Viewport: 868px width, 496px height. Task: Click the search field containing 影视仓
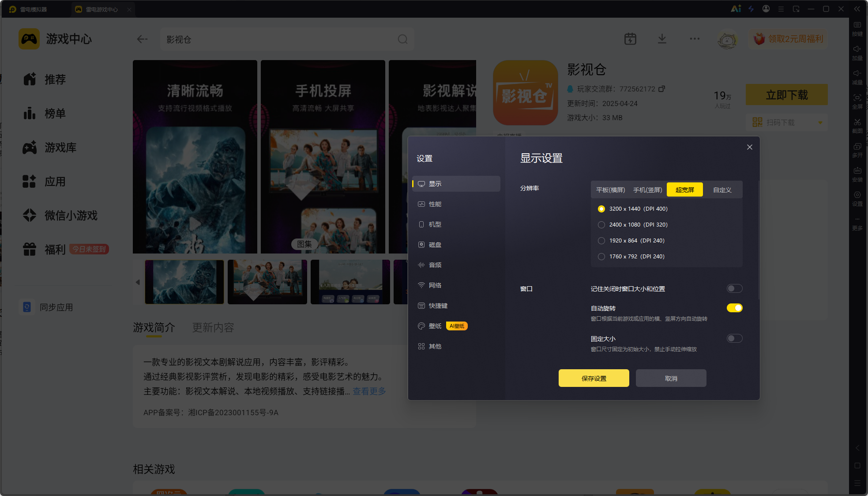287,39
